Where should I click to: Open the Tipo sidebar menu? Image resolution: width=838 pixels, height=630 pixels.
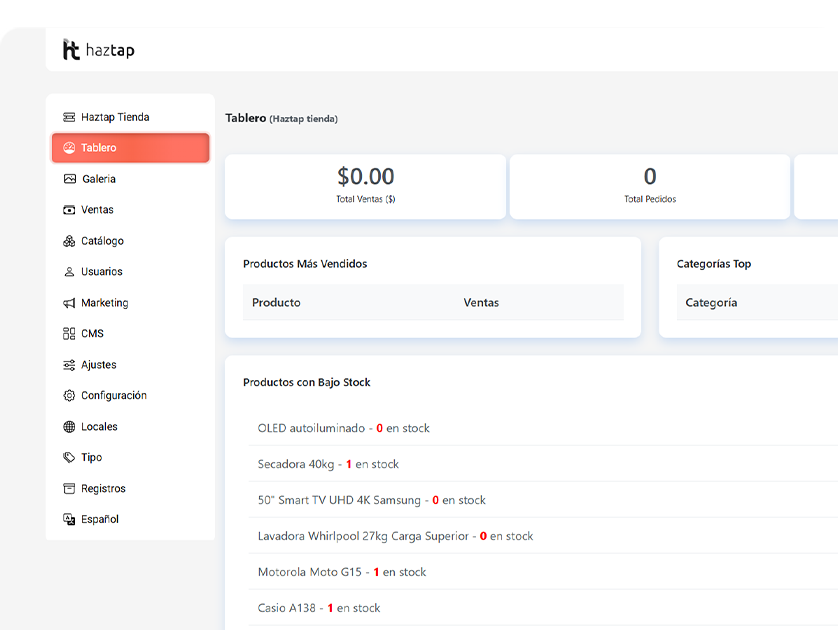91,458
